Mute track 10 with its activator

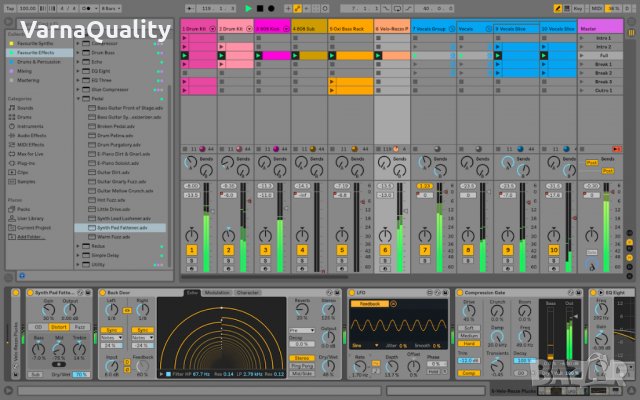click(x=555, y=249)
